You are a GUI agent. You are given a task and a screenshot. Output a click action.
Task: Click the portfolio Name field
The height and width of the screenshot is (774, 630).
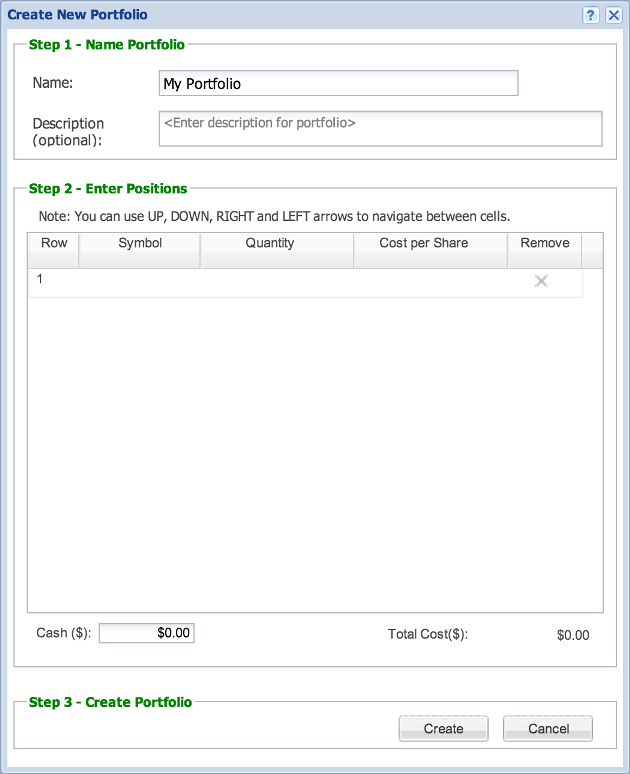(x=338, y=83)
